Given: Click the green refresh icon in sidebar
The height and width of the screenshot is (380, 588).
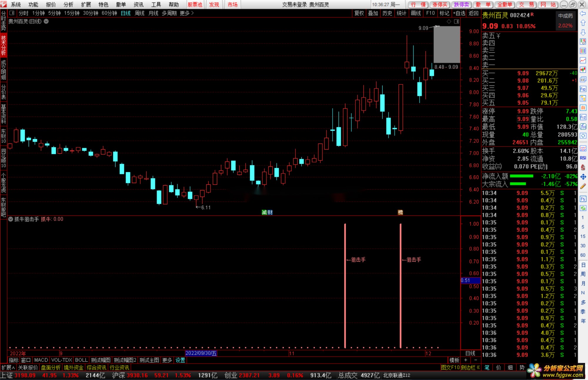Looking at the screenshot, I should (x=583, y=208).
